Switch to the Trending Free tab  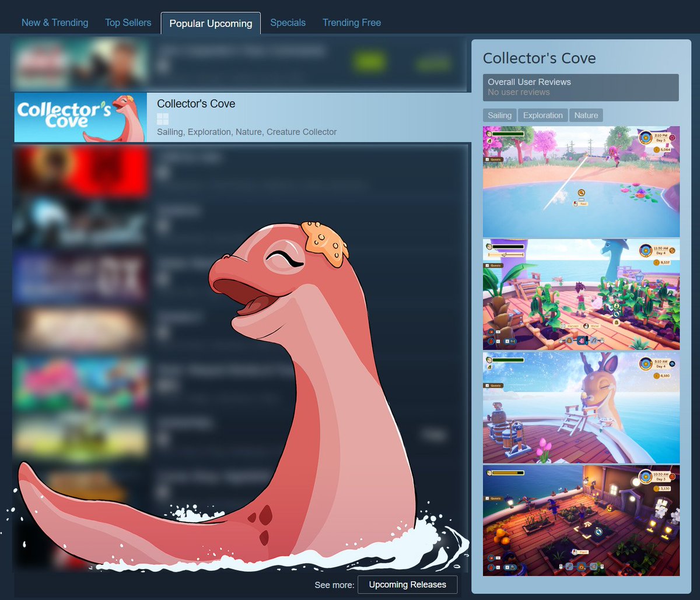click(x=352, y=23)
